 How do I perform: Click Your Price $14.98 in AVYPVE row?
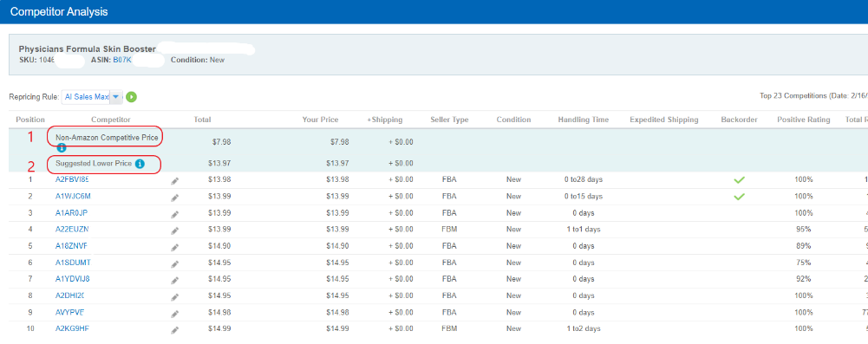click(x=337, y=312)
